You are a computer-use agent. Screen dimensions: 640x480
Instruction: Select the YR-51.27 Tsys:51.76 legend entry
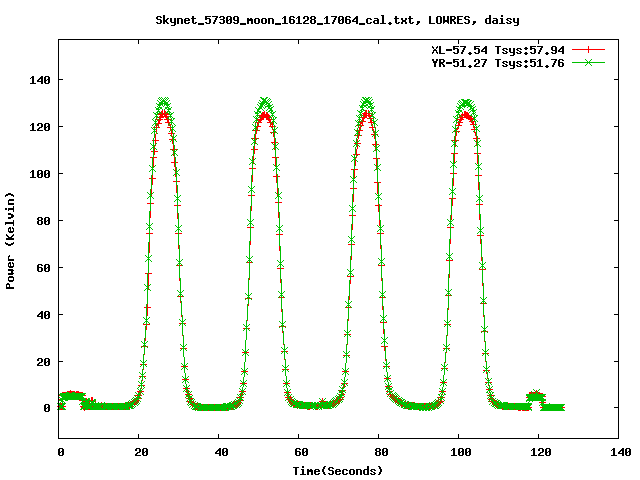tap(498, 63)
